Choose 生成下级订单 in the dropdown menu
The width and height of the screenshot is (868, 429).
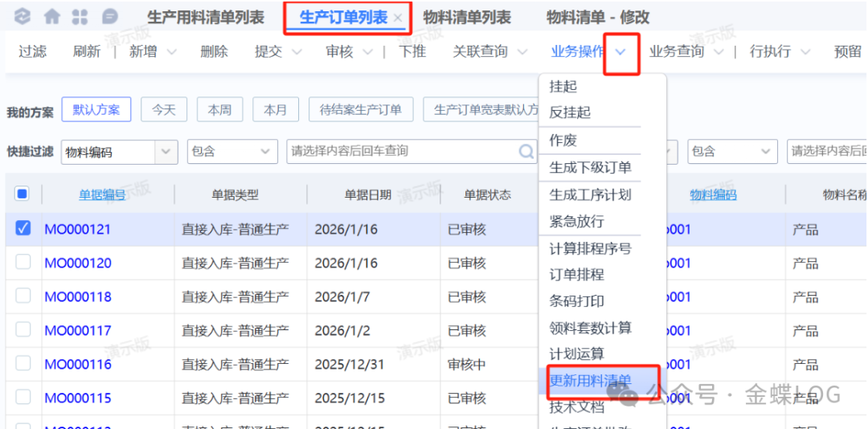pyautogui.click(x=590, y=168)
